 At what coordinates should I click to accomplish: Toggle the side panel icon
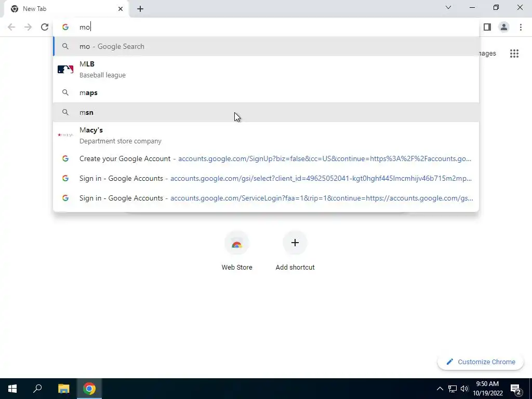tap(487, 27)
